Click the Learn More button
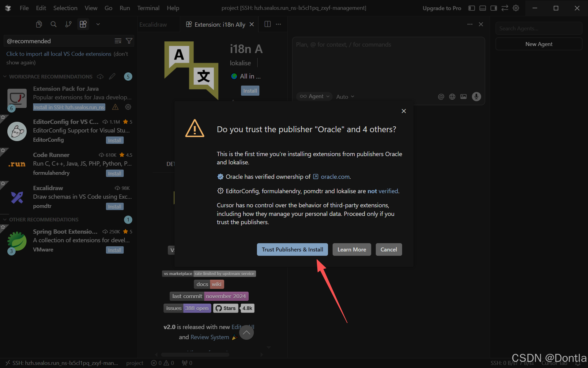 352,250
